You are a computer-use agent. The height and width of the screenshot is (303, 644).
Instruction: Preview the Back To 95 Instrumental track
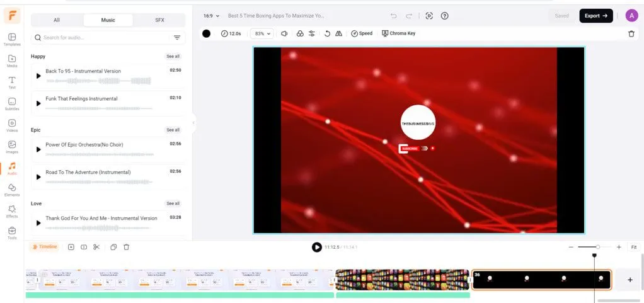(38, 76)
